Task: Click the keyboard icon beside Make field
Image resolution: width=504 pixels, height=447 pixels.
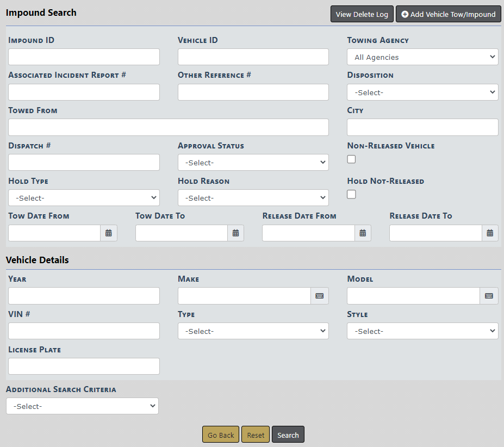Action: (320, 296)
